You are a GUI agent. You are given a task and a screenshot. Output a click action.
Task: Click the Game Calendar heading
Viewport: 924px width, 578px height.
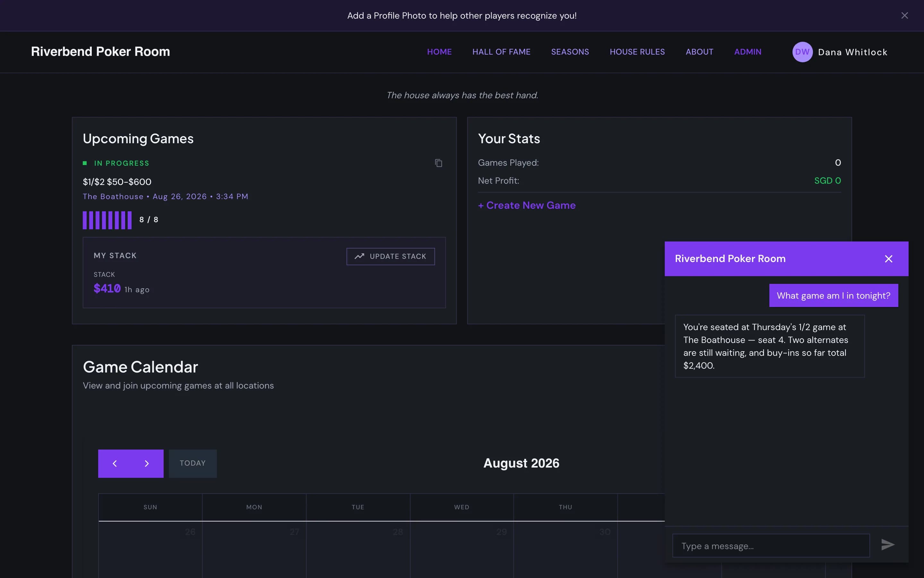[141, 367]
